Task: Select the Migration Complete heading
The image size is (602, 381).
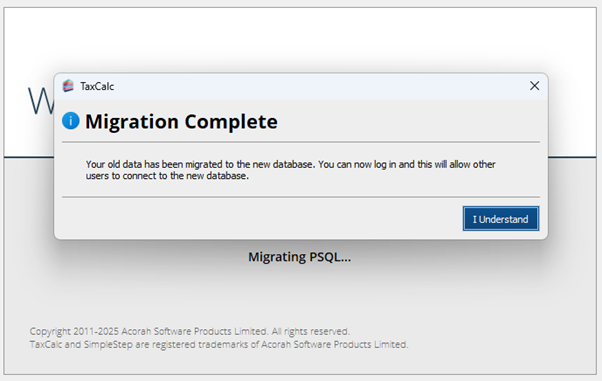Action: click(x=181, y=122)
